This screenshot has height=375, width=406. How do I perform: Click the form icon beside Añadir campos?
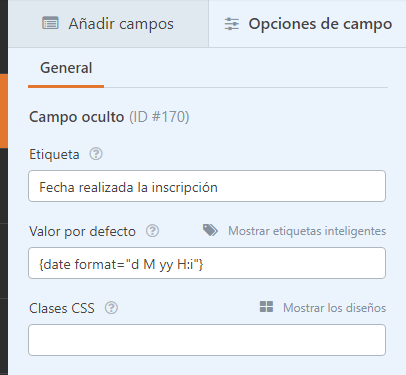click(50, 23)
